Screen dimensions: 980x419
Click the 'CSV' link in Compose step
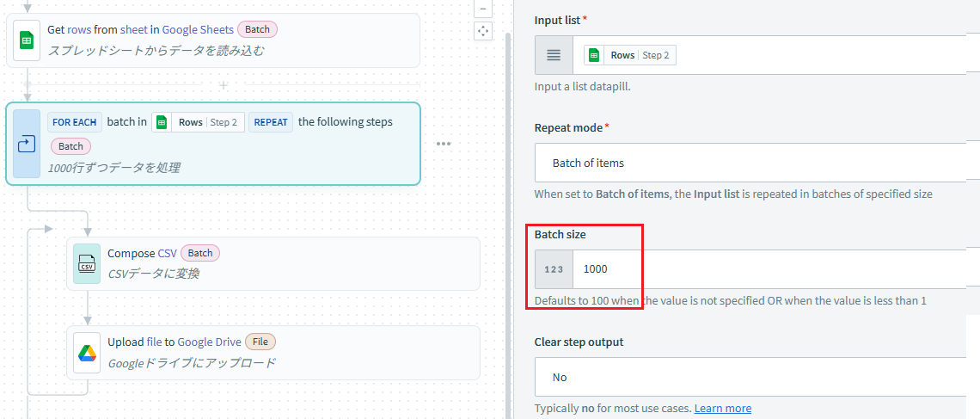(x=167, y=253)
